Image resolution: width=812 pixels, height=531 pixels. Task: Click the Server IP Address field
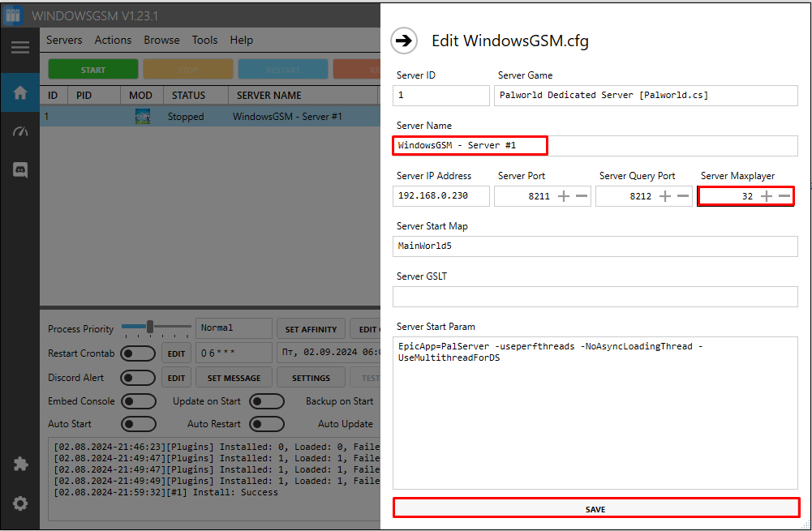click(441, 196)
